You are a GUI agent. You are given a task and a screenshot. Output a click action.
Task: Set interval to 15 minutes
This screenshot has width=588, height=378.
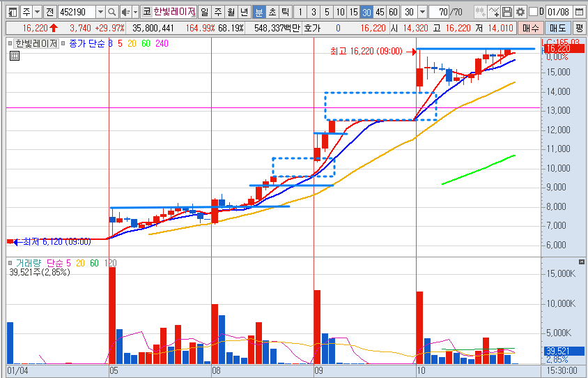click(x=353, y=12)
